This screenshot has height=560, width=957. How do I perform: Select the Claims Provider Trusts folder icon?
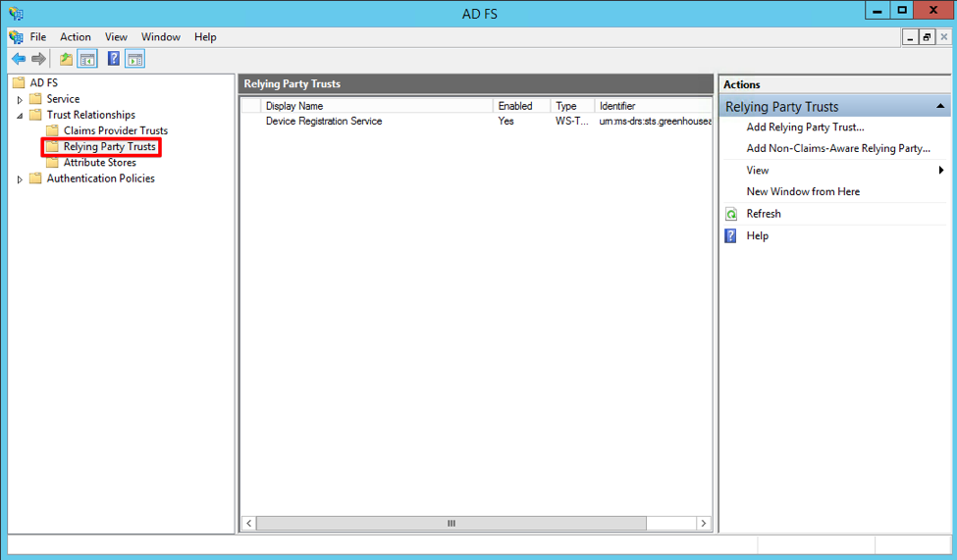53,131
